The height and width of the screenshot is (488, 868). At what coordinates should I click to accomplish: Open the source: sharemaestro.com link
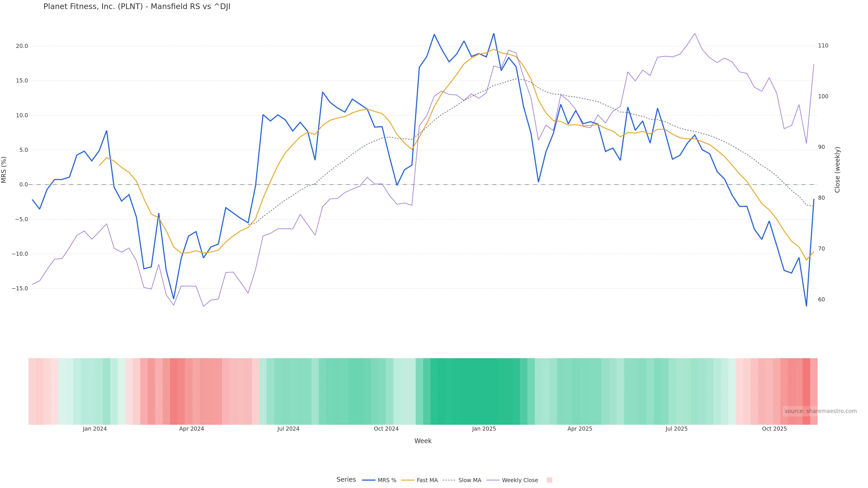pos(820,411)
